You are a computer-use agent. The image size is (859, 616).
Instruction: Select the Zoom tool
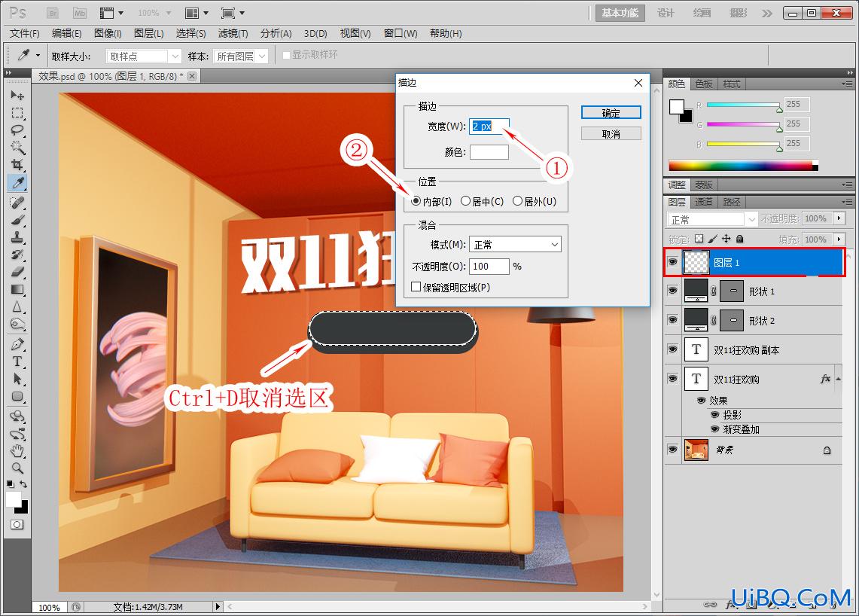pos(17,468)
